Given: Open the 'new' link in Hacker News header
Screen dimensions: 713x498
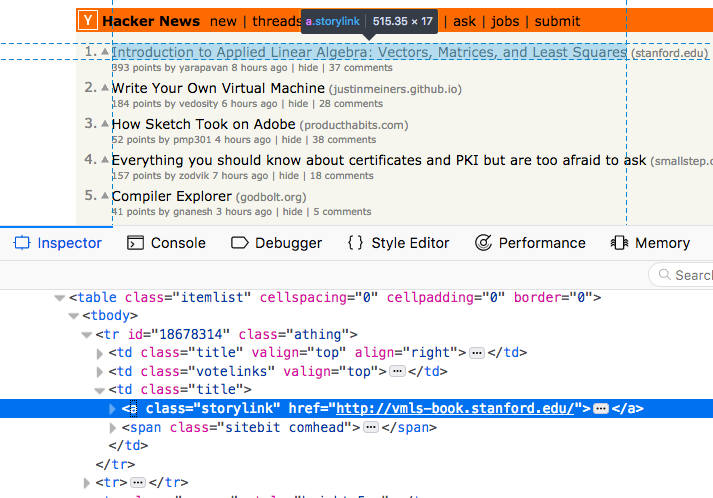Looking at the screenshot, I should (223, 21).
